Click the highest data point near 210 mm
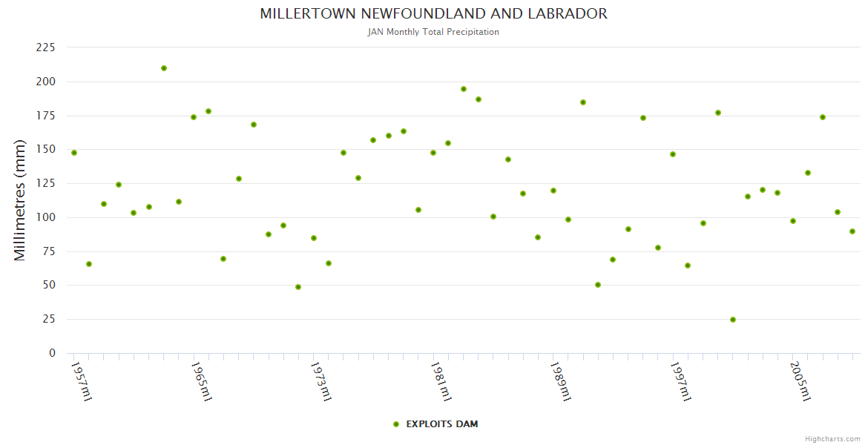 [x=164, y=68]
